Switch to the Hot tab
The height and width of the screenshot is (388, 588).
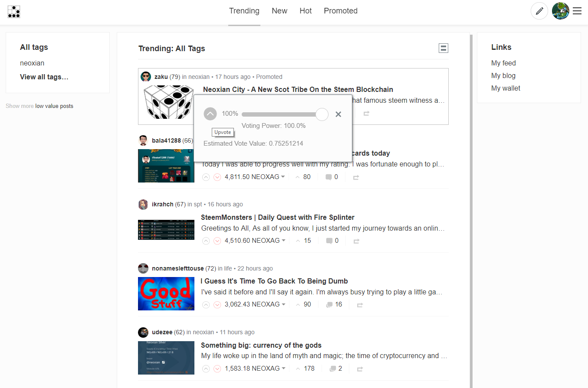click(305, 11)
